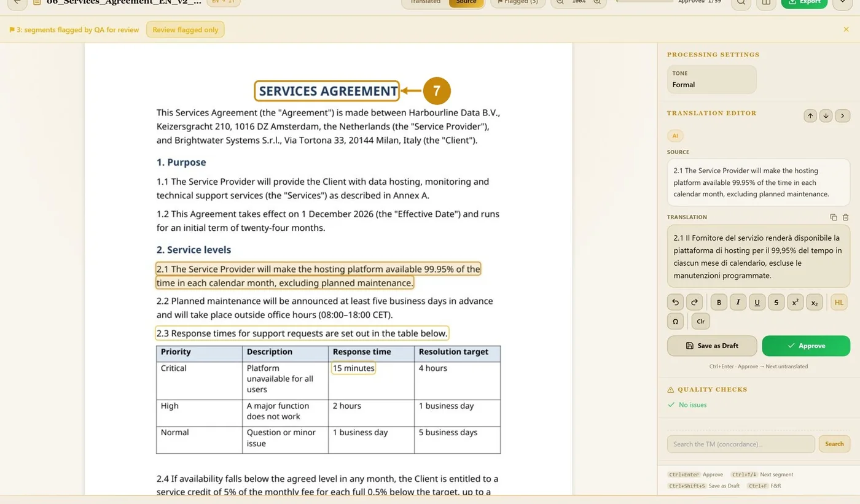Insert special character with Omega button
Screen dimensions: 860x504
[x=675, y=321]
